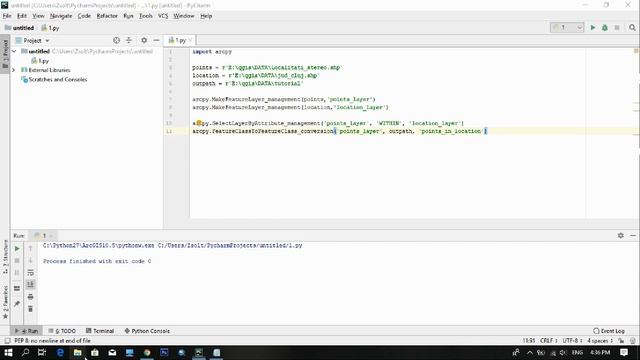Toggle read-only lock icon in status bar
Viewport: 640px width, 360px height.
pos(621,340)
